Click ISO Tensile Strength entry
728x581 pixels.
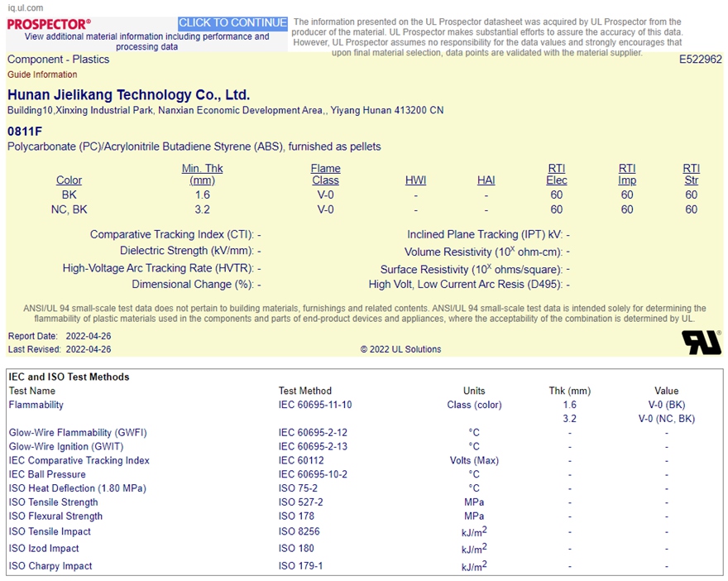point(54,502)
